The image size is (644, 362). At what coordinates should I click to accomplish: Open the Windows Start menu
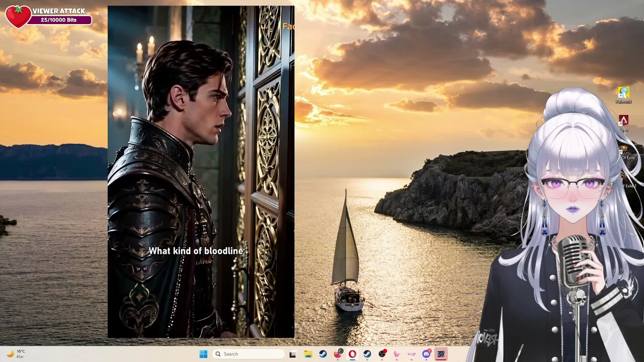pyautogui.click(x=203, y=354)
